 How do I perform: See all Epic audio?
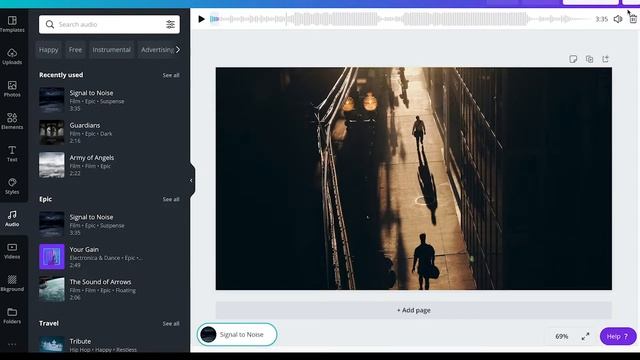[171, 199]
